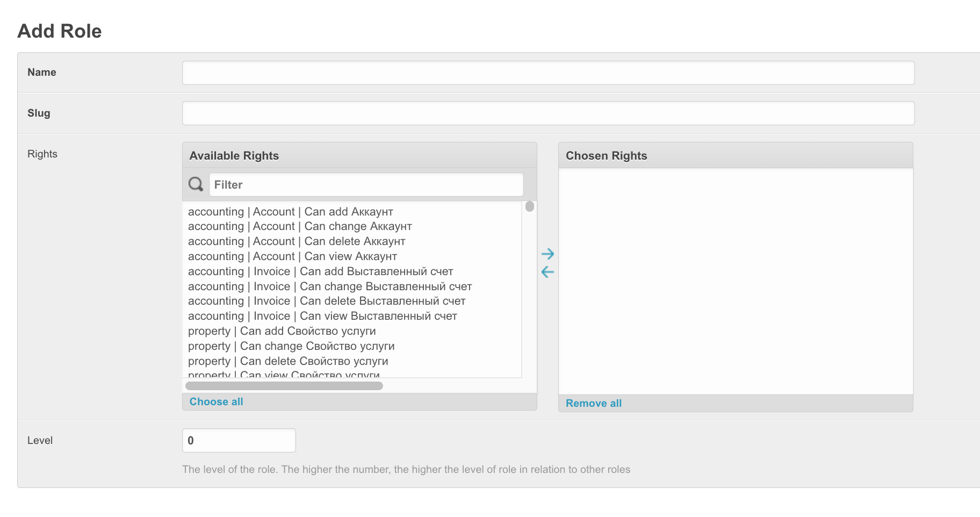Viewport: 980px width, 517px height.
Task: Click the vertical scrollbar in Available Rights
Action: pos(530,207)
